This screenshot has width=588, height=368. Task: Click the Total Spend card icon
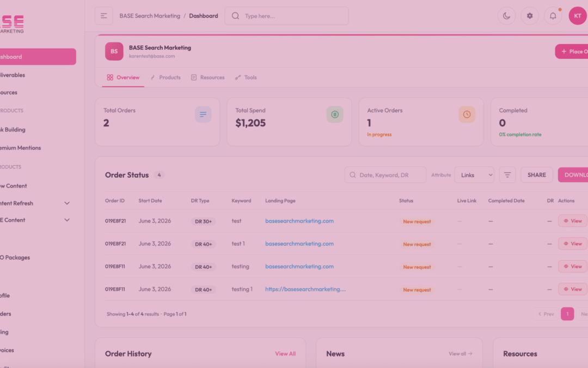(335, 114)
